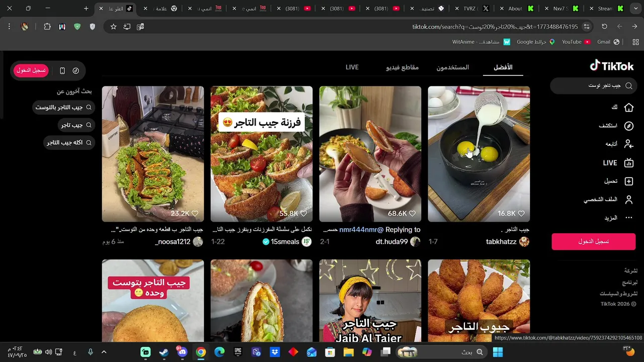The image size is (644, 362).
Task: Open the جيوب التاجر video thumbnail
Action: (479, 301)
